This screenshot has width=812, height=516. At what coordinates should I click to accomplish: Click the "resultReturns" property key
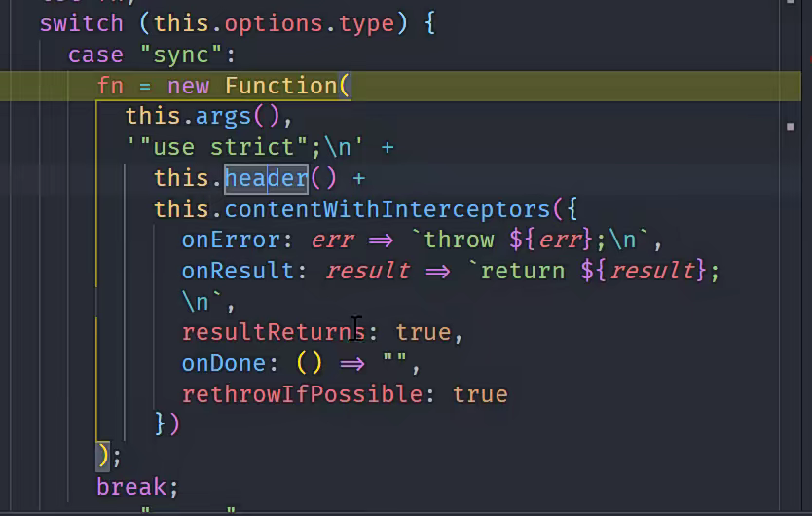point(273,332)
